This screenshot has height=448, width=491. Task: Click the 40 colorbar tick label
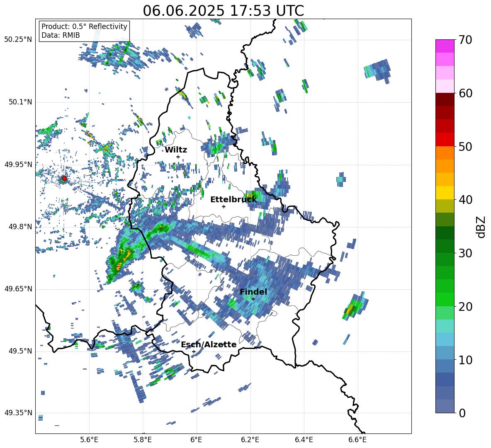click(x=465, y=200)
